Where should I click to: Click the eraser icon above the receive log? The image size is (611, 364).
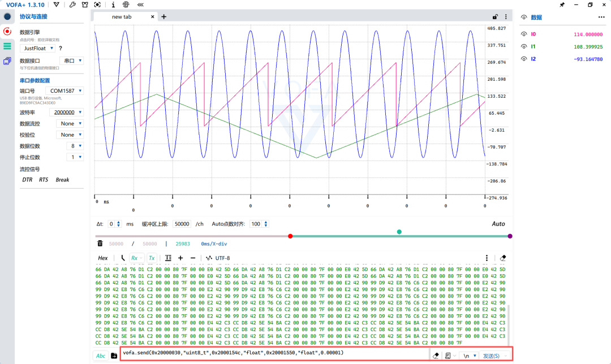click(x=503, y=258)
